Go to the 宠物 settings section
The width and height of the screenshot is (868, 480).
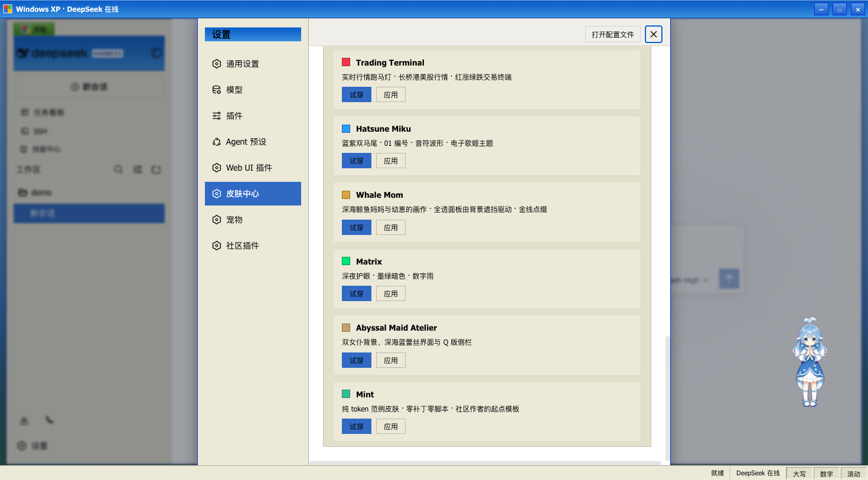click(253, 220)
